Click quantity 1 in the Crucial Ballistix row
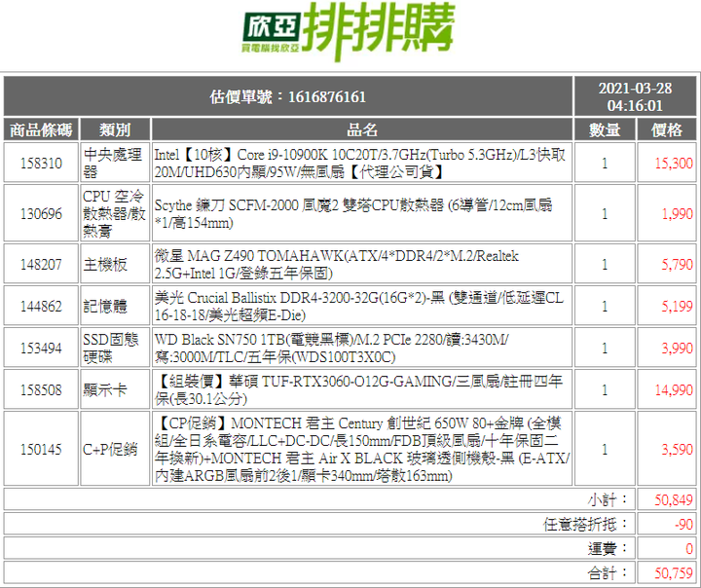This screenshot has width=701, height=588. [605, 307]
